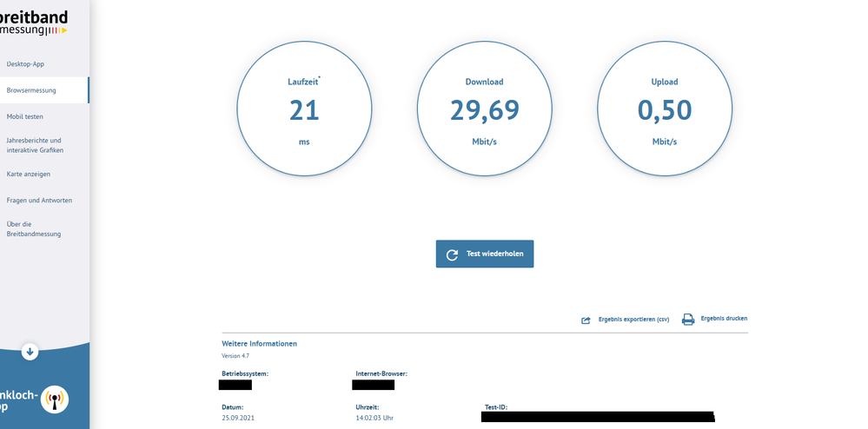The width and height of the screenshot is (868, 429).
Task: Select Karte anzeigen
Action: coord(28,174)
